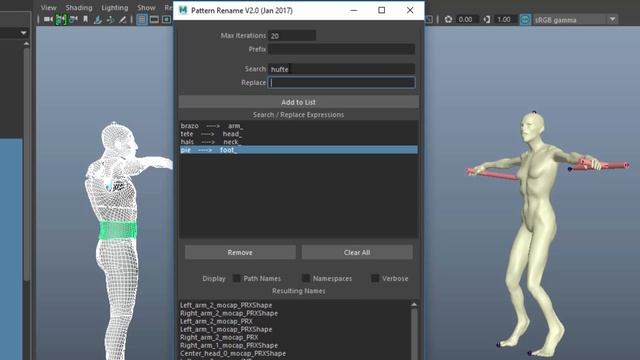
Task: Toggle the Resolution Gate icon
Action: [x=166, y=20]
